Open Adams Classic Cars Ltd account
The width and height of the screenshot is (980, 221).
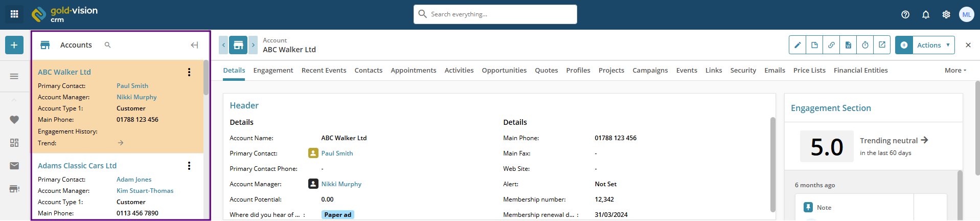(77, 166)
